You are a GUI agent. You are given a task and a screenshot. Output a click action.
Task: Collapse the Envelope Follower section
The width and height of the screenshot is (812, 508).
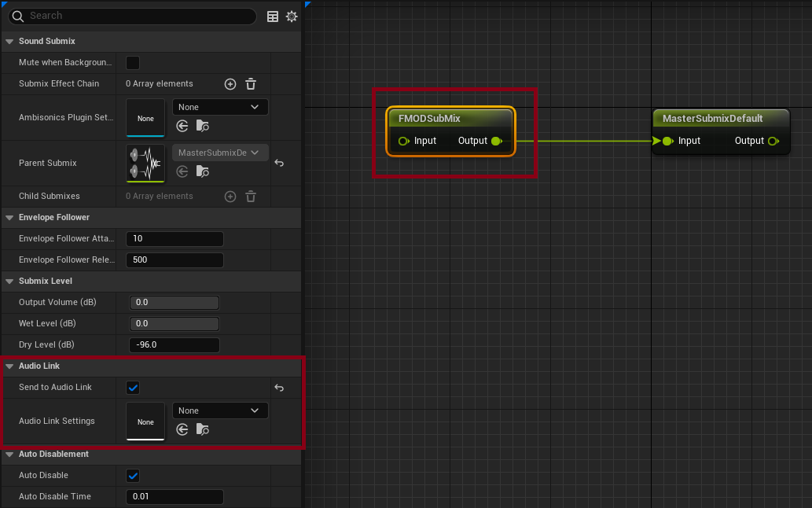click(x=9, y=217)
